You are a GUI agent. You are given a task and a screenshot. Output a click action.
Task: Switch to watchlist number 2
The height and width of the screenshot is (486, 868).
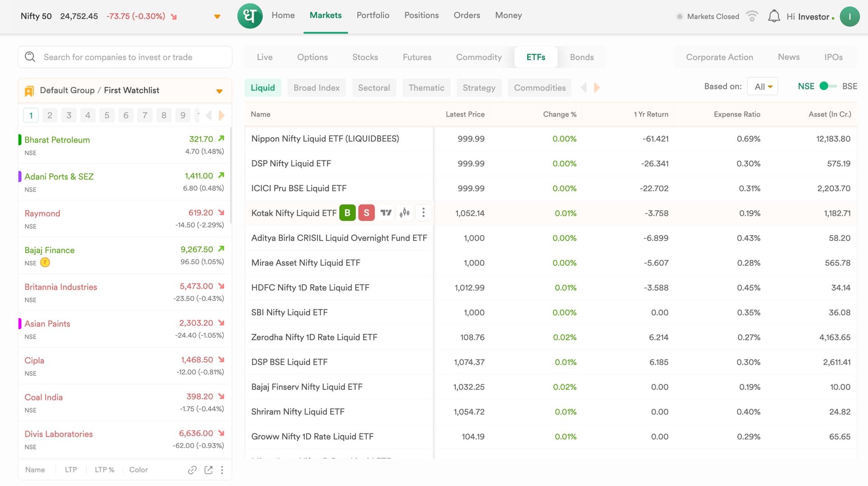point(50,115)
